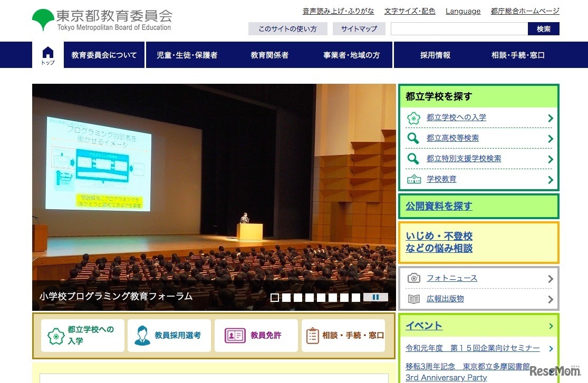Open the 教育関係者 navigation menu

pyautogui.click(x=269, y=55)
